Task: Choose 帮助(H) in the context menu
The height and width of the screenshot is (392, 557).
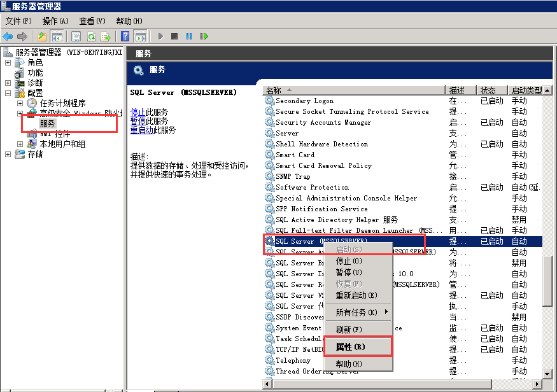Action: [358, 364]
